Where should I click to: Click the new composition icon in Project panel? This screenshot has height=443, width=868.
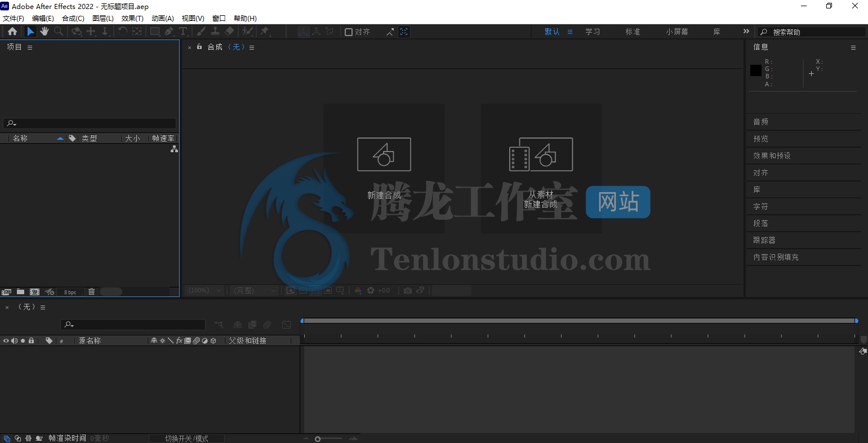pyautogui.click(x=34, y=292)
